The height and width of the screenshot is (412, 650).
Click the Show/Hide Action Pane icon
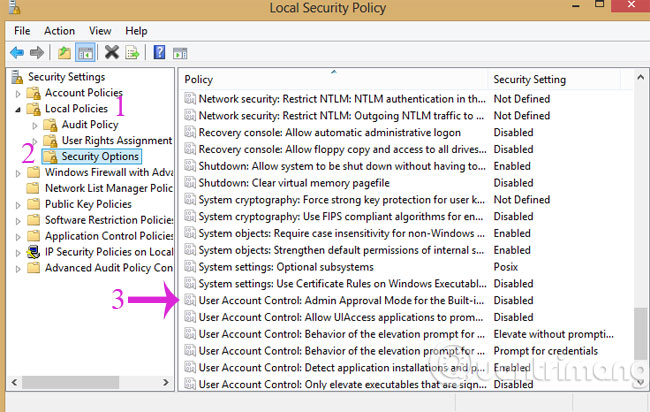pyautogui.click(x=180, y=53)
